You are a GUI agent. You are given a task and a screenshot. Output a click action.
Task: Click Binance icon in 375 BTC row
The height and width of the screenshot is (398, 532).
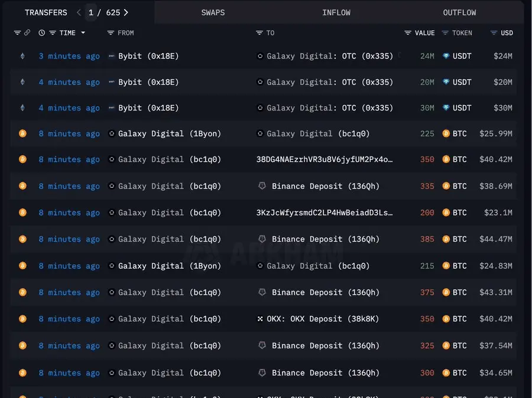pyautogui.click(x=262, y=292)
